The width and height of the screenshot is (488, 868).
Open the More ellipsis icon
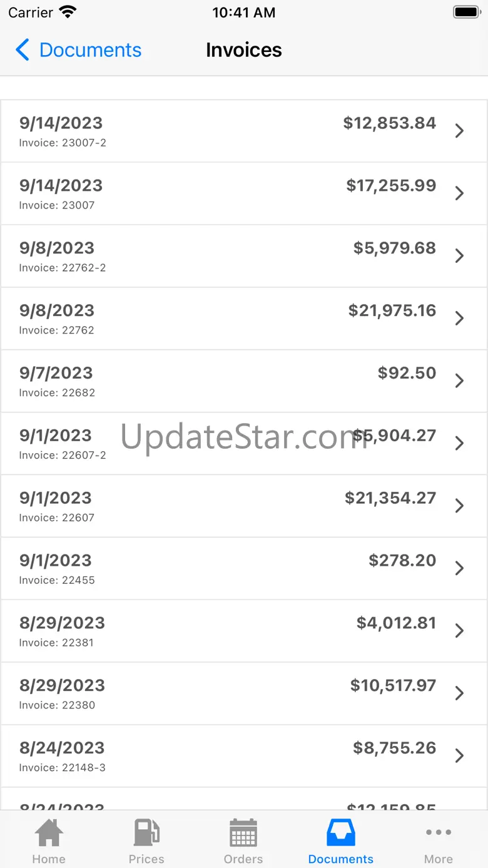point(439,832)
